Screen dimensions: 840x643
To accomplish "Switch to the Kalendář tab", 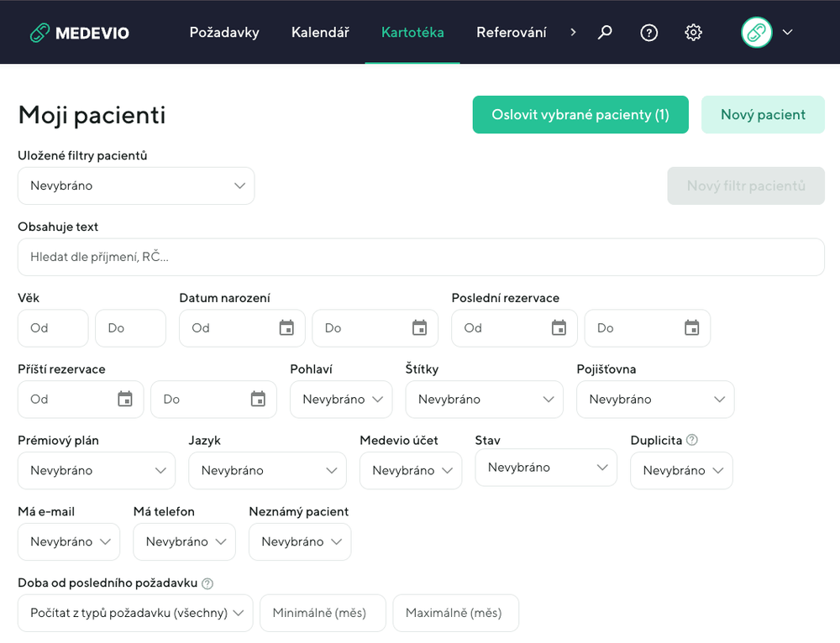I will tap(320, 33).
